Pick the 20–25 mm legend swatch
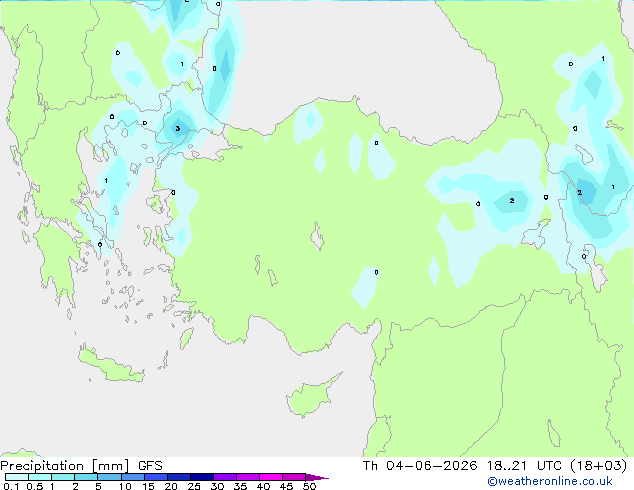This screenshot has width=634, height=490. (179, 477)
